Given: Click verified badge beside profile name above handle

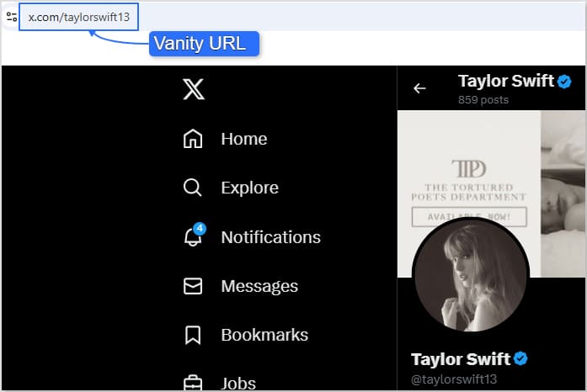Looking at the screenshot, I should (x=520, y=358).
